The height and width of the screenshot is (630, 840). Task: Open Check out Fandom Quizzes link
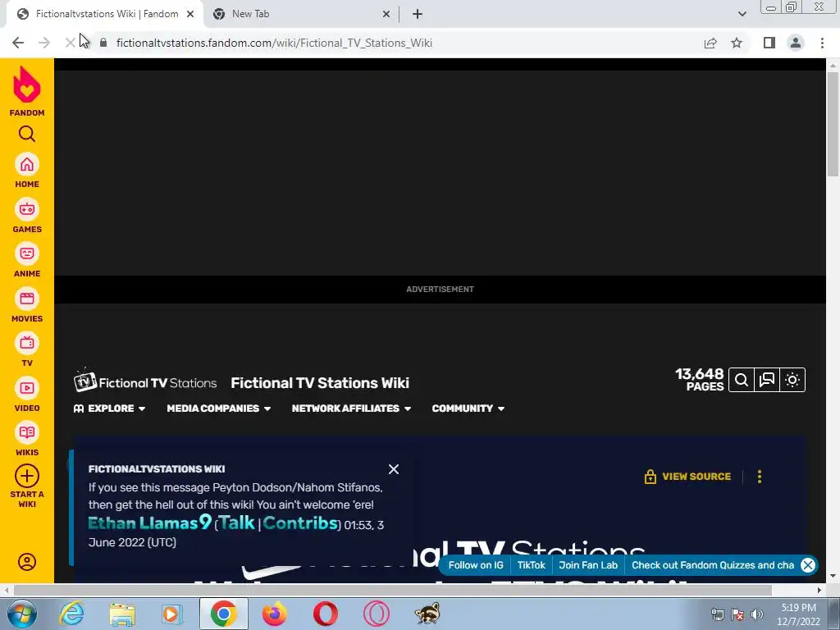713,565
